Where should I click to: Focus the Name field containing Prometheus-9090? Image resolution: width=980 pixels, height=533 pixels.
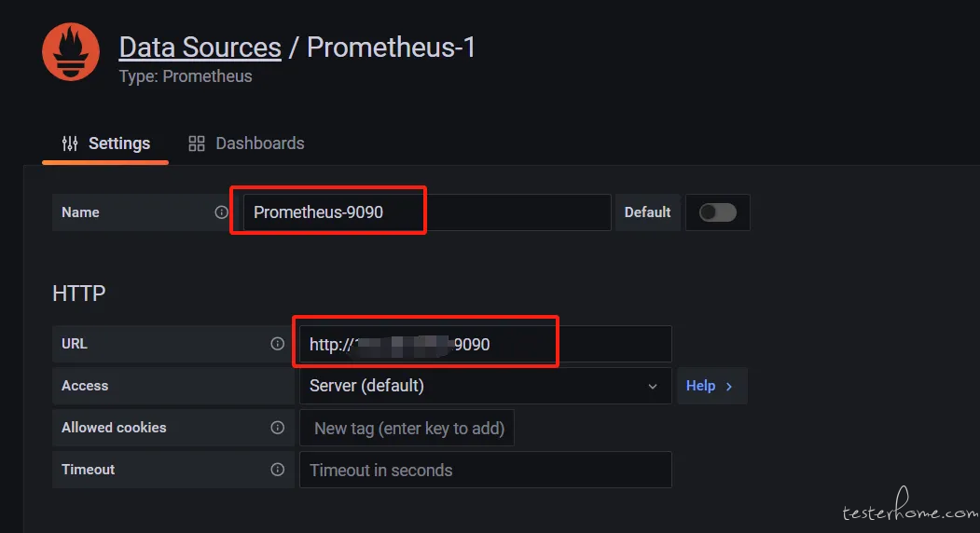[427, 212]
